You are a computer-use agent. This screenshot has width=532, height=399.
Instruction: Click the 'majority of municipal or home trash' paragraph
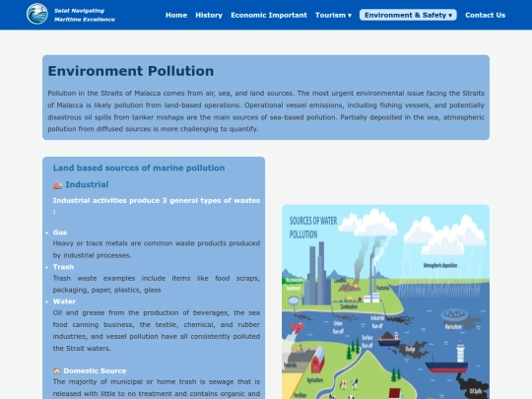click(157, 388)
